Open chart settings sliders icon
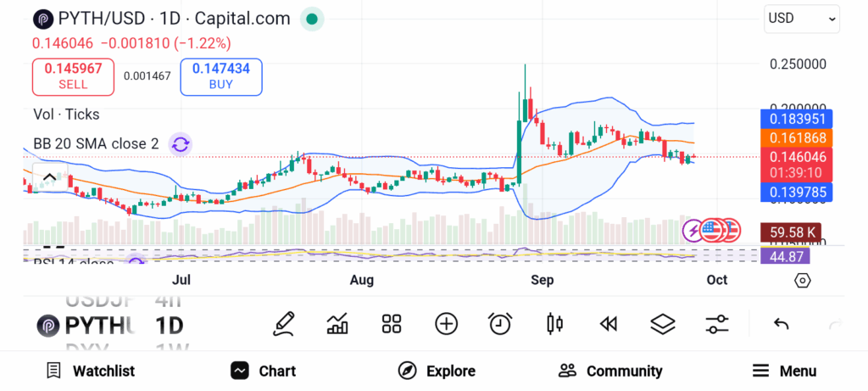 (717, 323)
